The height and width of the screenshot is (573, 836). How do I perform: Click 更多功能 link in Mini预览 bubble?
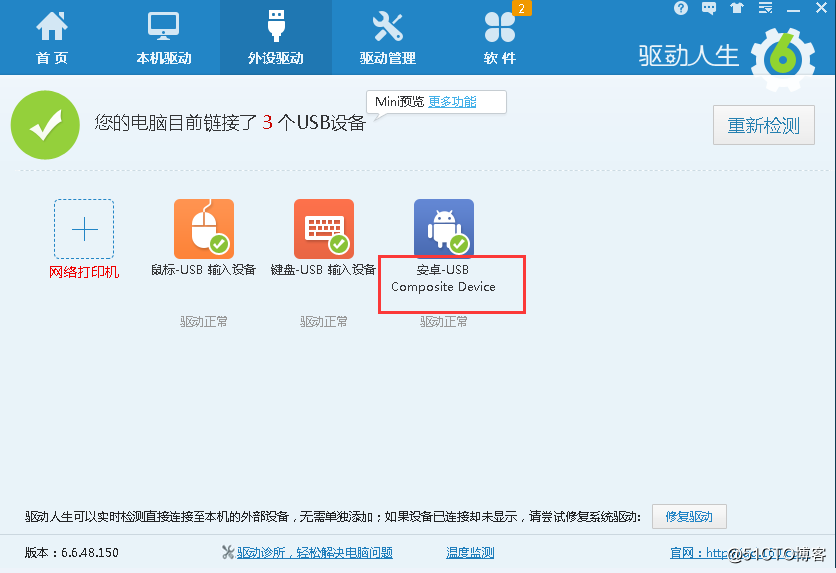click(x=452, y=101)
